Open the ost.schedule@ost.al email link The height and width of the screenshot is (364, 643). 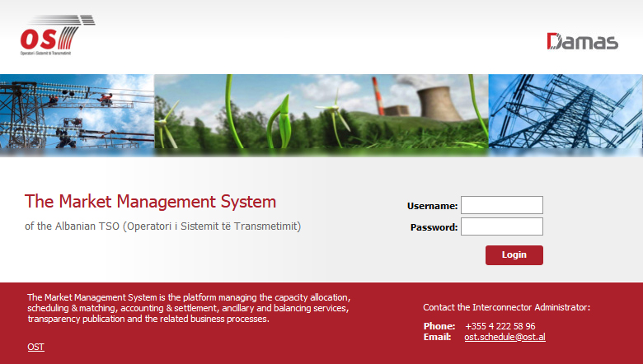coord(505,337)
